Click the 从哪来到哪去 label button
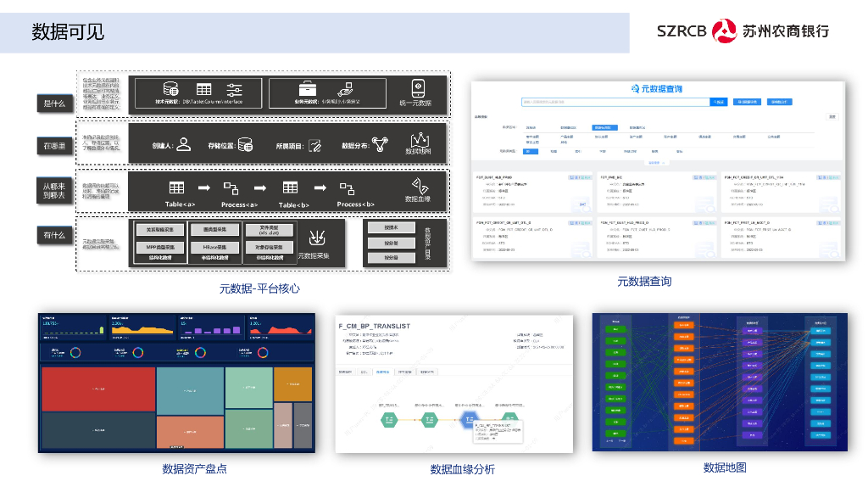868x487 pixels. [x=55, y=191]
